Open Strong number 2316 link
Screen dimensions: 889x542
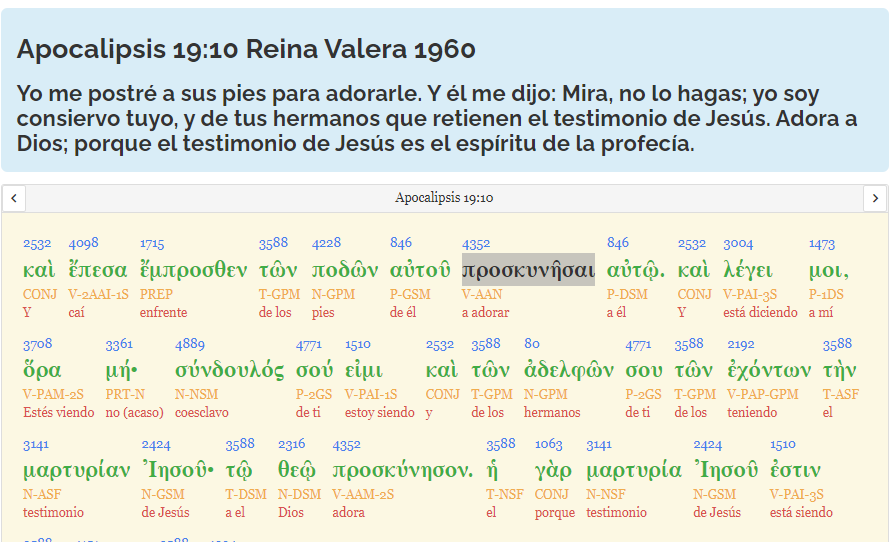click(291, 444)
